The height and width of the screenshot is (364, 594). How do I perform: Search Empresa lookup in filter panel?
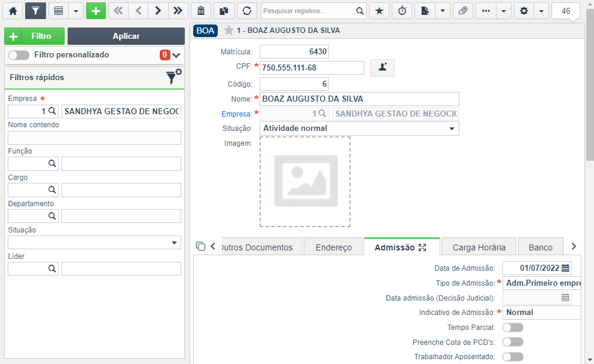[52, 111]
